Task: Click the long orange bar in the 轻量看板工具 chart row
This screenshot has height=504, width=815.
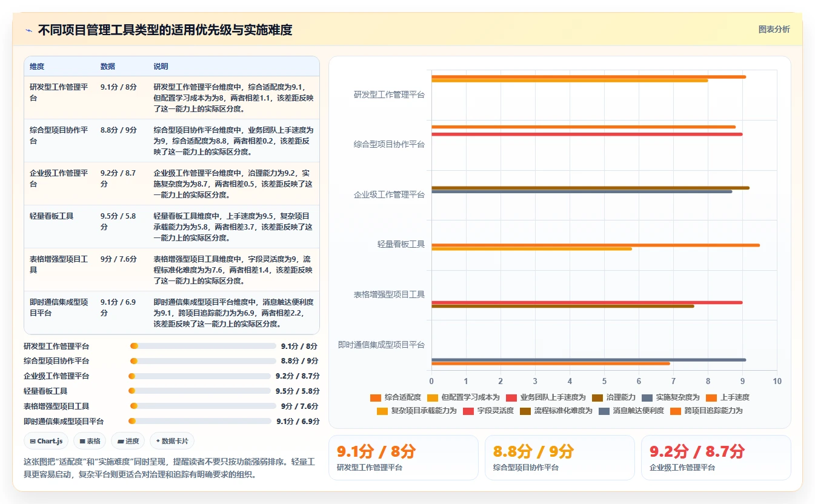Action: (596, 245)
